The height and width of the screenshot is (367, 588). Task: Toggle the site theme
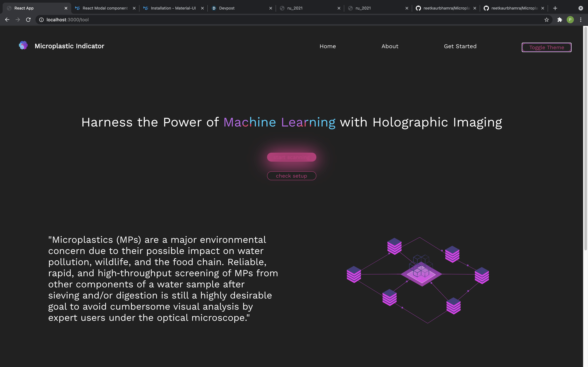(546, 47)
